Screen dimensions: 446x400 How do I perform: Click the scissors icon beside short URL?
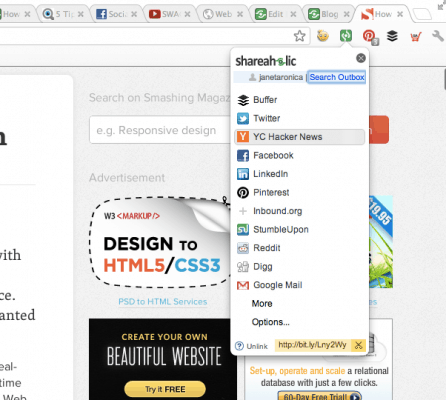(358, 345)
